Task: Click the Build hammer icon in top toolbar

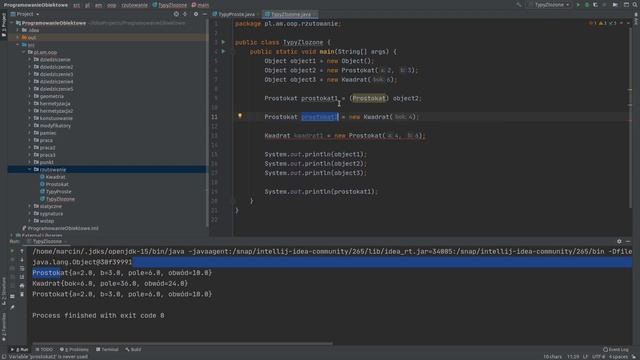Action: point(519,5)
